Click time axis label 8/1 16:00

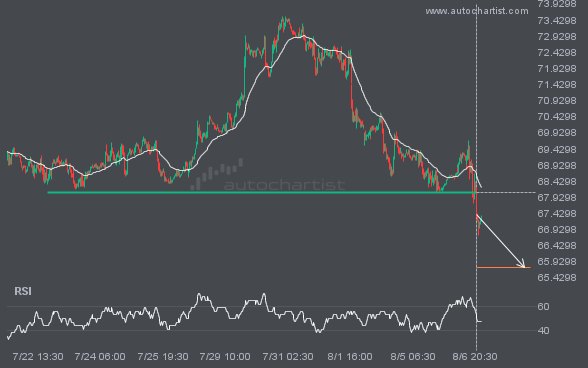pos(350,357)
